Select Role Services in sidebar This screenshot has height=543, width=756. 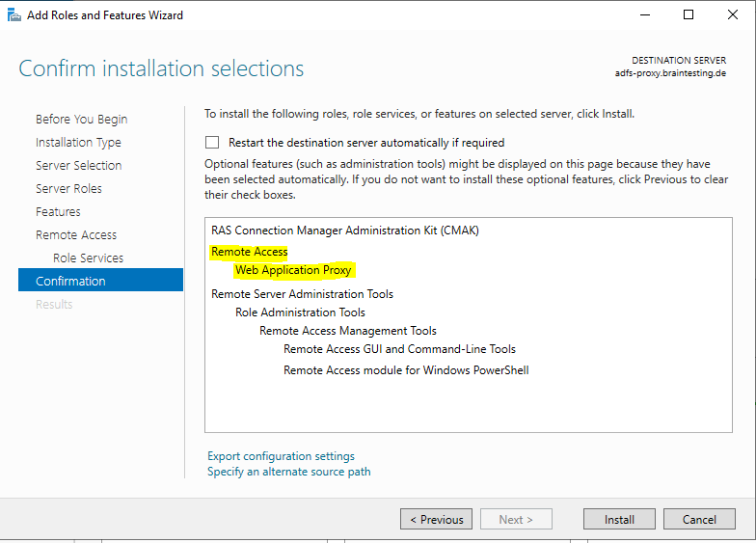click(x=89, y=258)
